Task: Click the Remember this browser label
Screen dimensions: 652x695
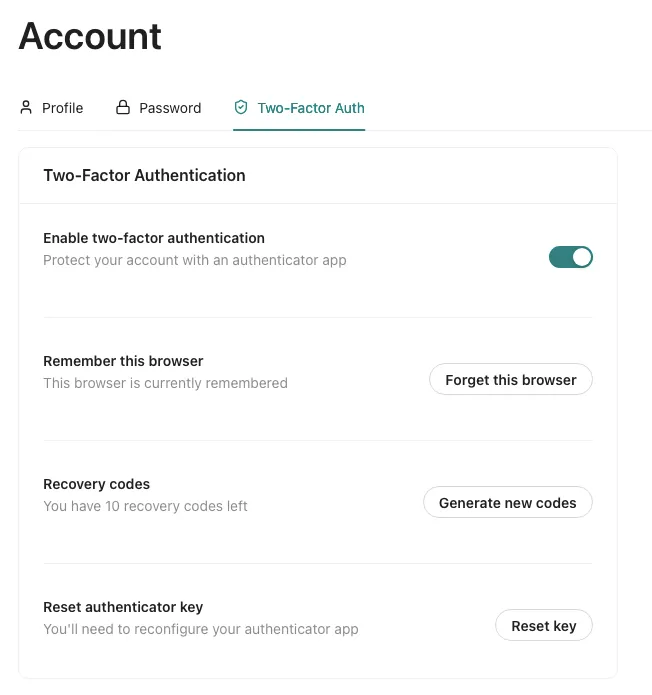Action: (123, 361)
